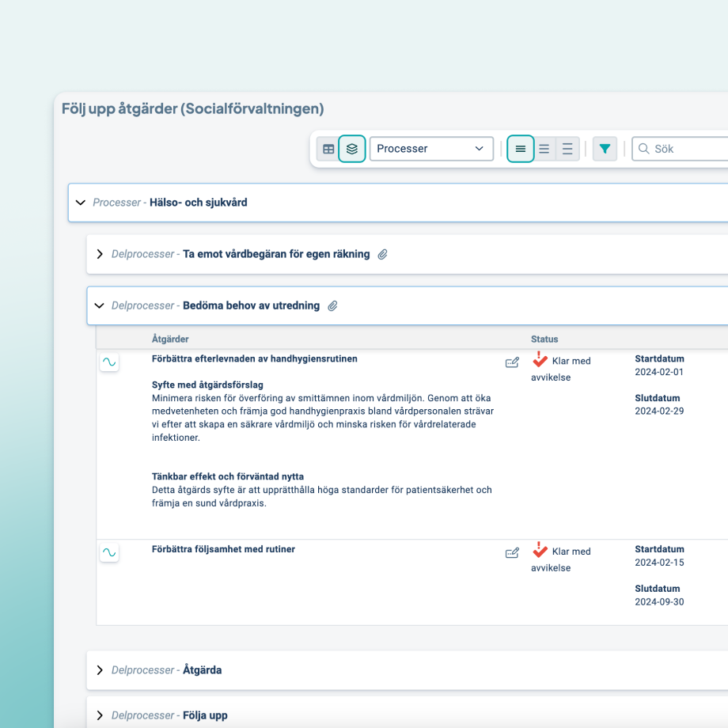Expand the Åtgärda subprocess

click(100, 670)
